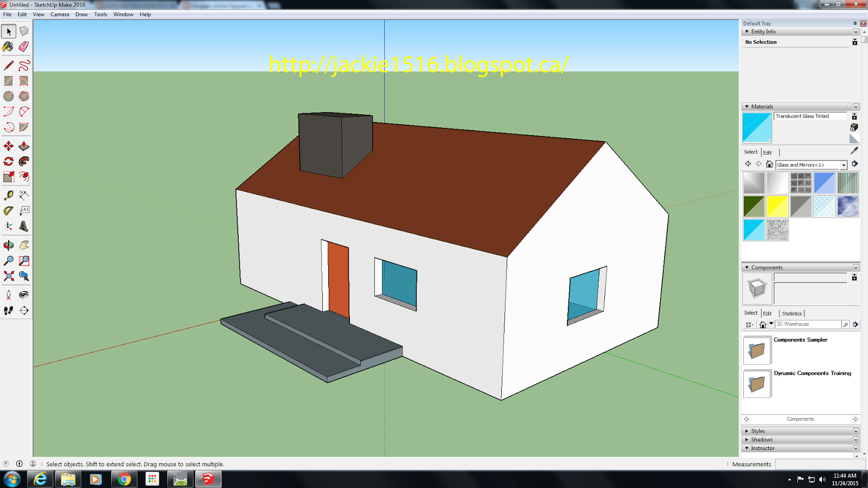Choose the Push/Pull tool
The width and height of the screenshot is (868, 488).
click(23, 145)
